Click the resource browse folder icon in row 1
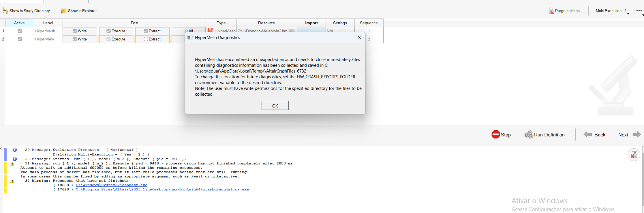Image resolution: width=644 pixels, height=213 pixels. tap(292, 30)
